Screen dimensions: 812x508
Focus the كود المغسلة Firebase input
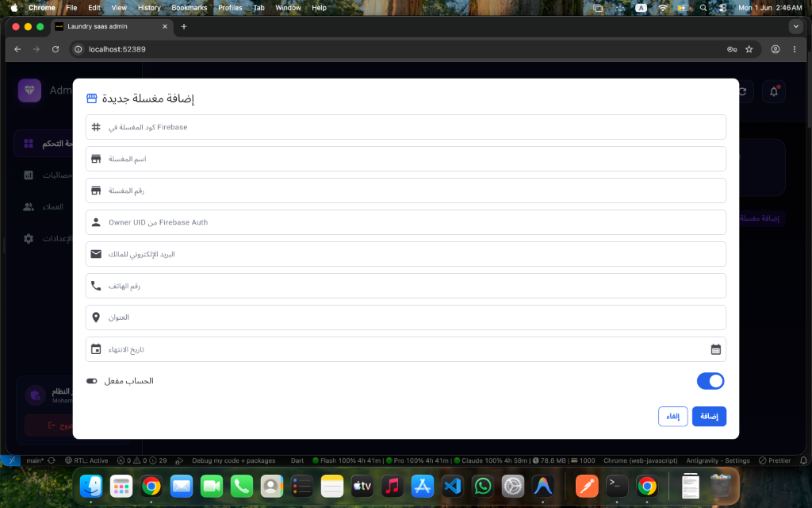[405, 127]
